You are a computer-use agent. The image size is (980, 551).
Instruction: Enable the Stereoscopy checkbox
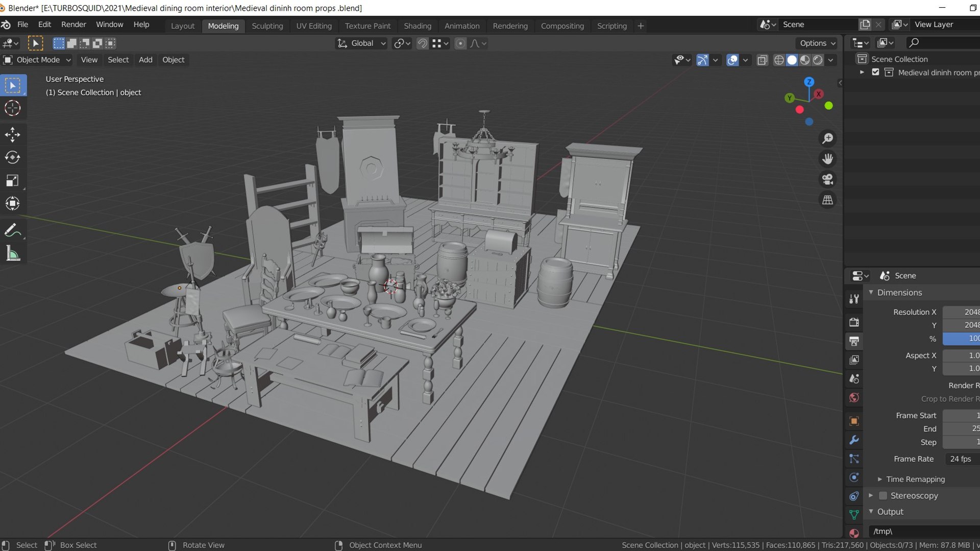coord(883,495)
